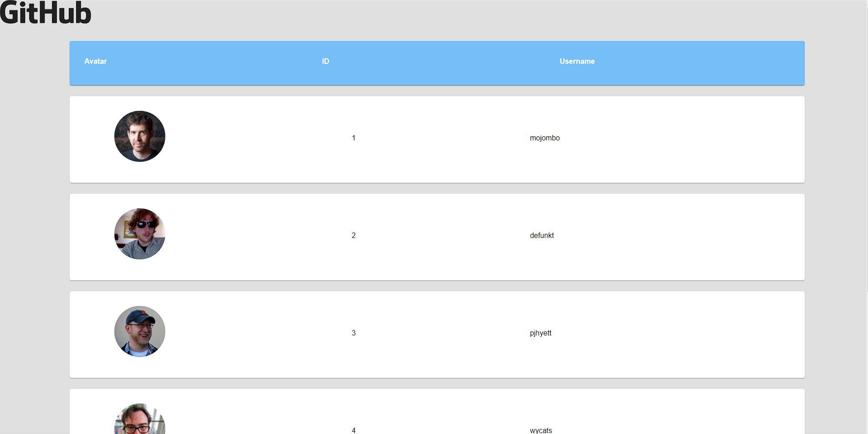Open wycats' avatar picture

[140, 419]
